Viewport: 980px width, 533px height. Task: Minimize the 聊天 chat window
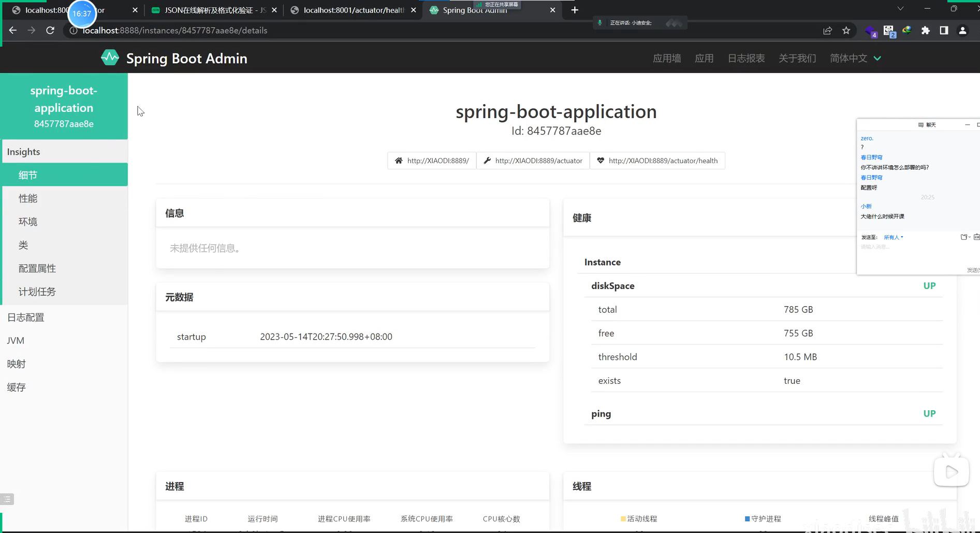pyautogui.click(x=967, y=125)
